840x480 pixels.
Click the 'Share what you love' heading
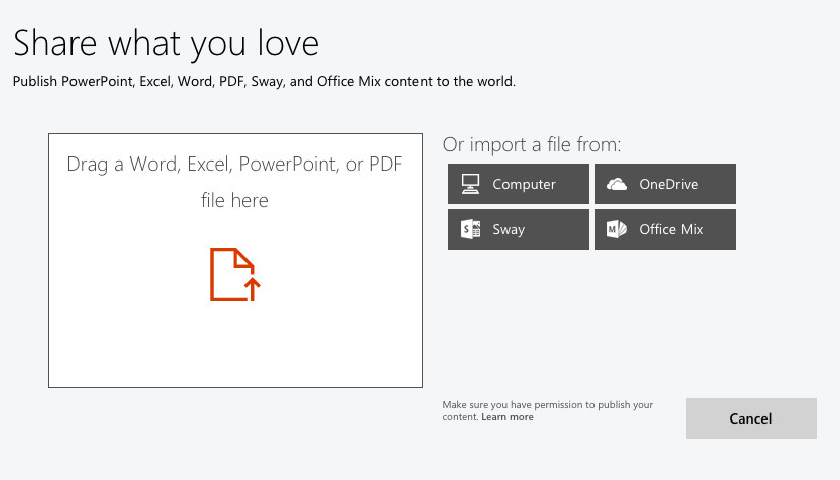[x=166, y=43]
